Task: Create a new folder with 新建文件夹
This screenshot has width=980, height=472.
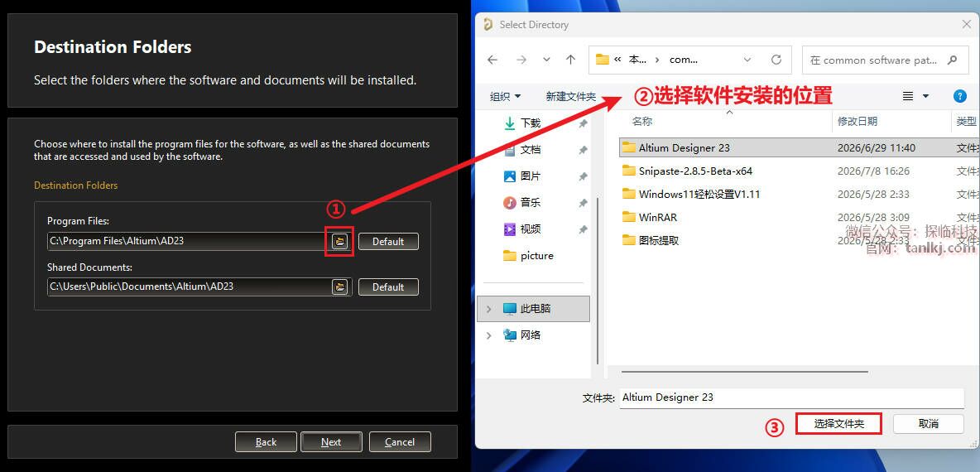Action: point(570,96)
